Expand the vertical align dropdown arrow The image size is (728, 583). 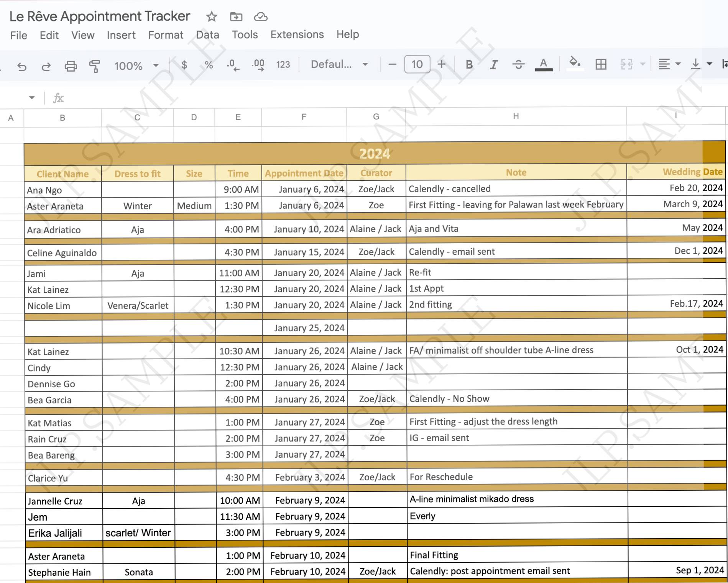click(x=710, y=64)
